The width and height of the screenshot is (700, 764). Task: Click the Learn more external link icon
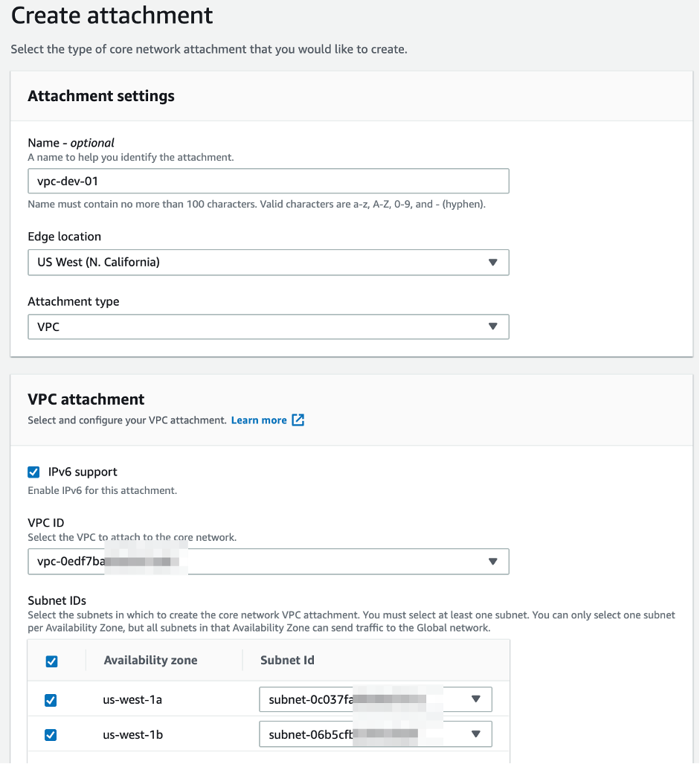(x=298, y=420)
